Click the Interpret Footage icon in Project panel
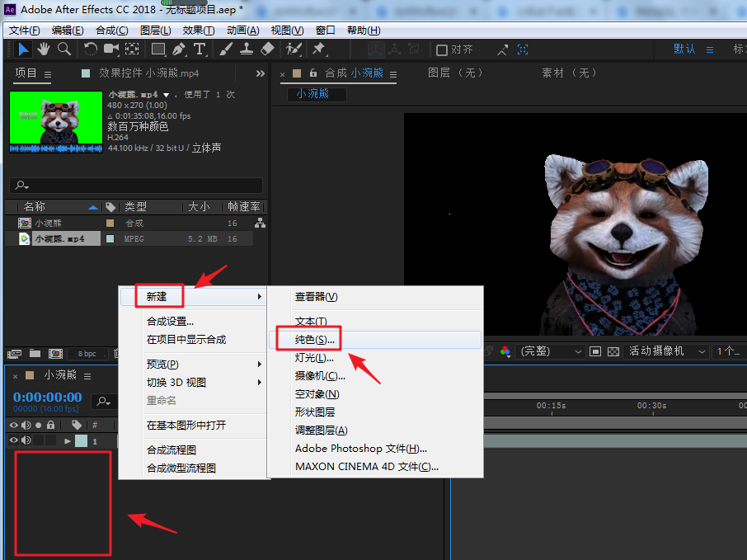Viewport: 747px width, 560px height. [14, 354]
